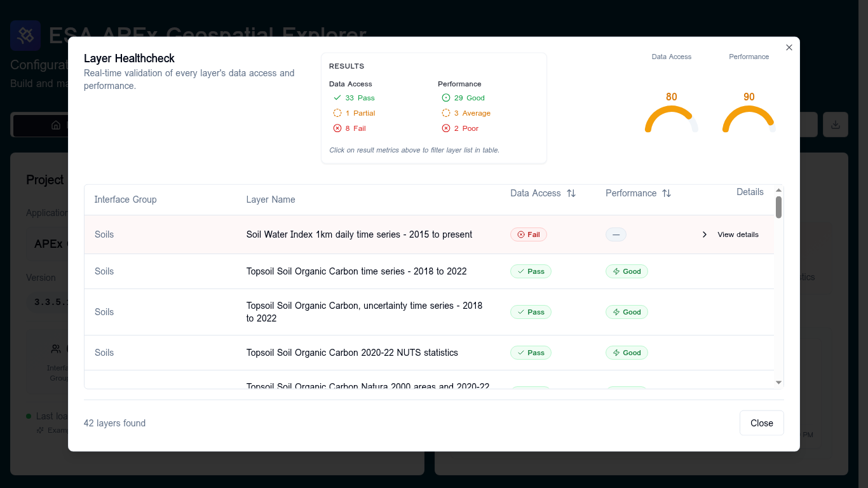This screenshot has height=488, width=868.
Task: Click the table vertical scrollbar thumb
Action: tap(778, 207)
